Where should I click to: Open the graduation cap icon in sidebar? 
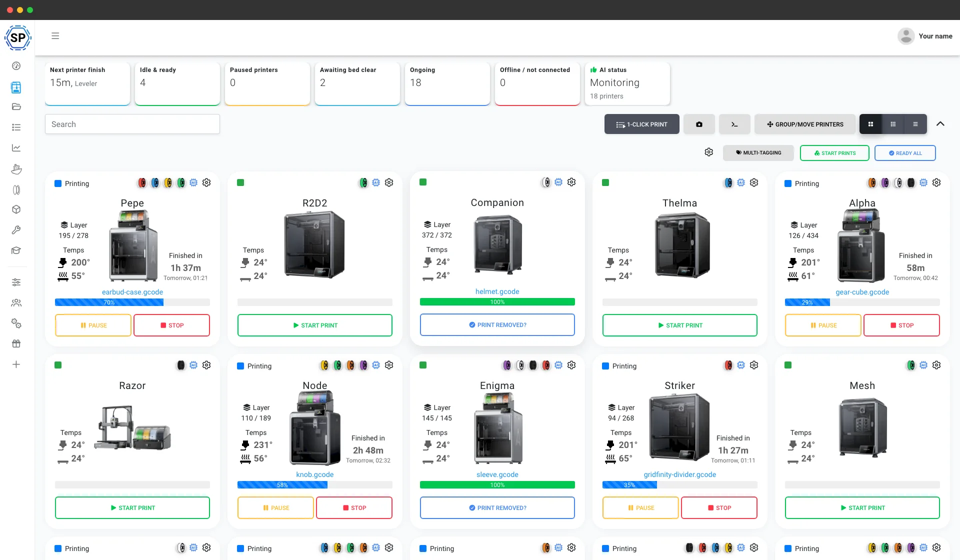[x=16, y=250]
